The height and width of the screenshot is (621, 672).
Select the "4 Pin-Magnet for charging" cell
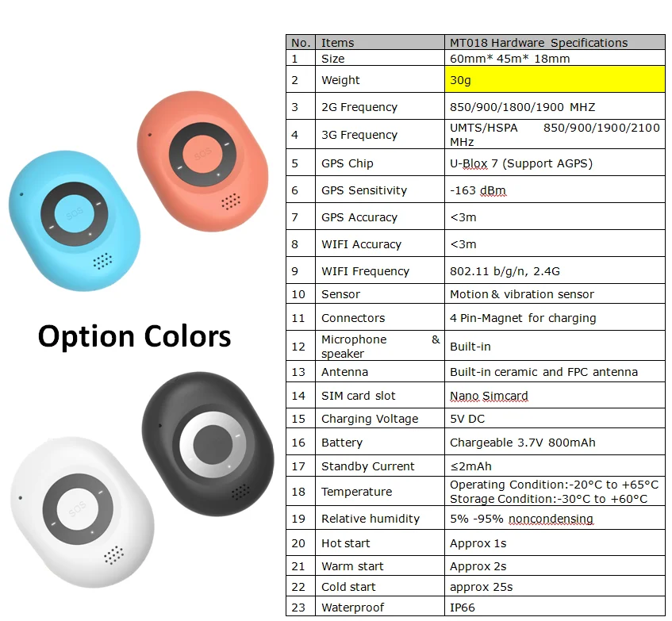tap(522, 318)
